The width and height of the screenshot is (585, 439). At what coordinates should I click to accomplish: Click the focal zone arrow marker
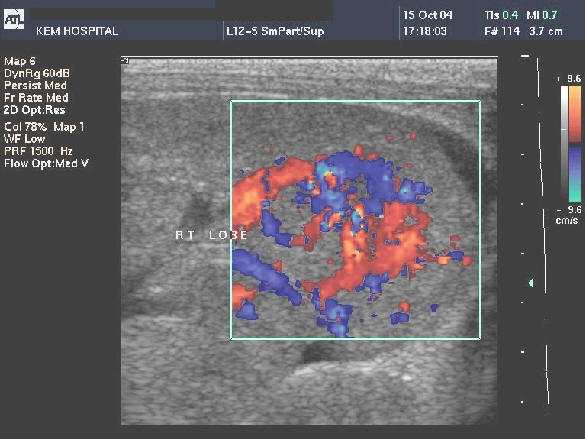(531, 283)
